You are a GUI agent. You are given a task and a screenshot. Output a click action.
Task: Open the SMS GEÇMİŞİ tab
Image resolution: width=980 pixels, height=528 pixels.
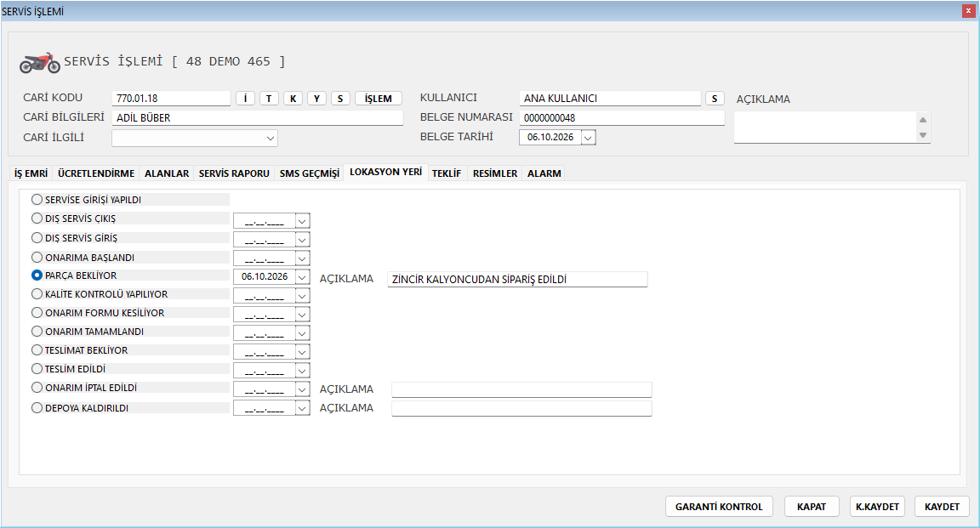click(x=310, y=173)
